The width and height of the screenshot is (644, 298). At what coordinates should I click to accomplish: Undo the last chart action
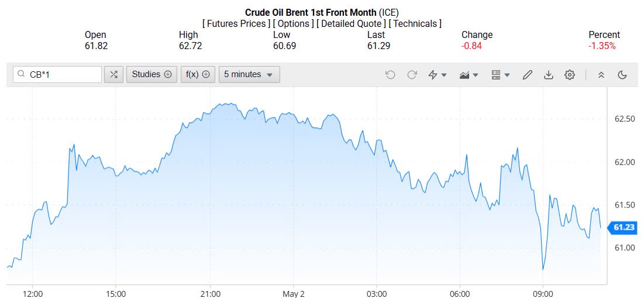(x=390, y=75)
